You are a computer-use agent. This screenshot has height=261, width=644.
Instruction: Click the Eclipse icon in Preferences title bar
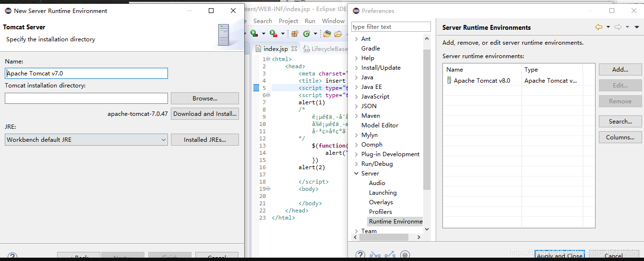pyautogui.click(x=356, y=11)
